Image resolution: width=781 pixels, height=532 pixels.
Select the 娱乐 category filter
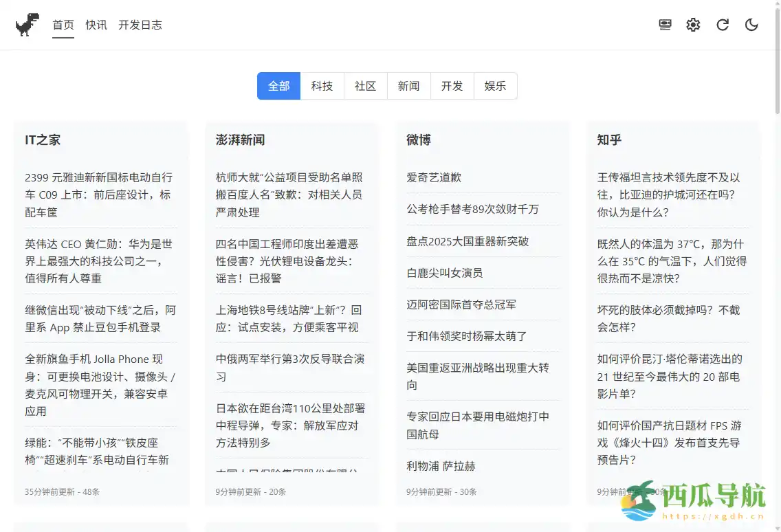point(495,85)
